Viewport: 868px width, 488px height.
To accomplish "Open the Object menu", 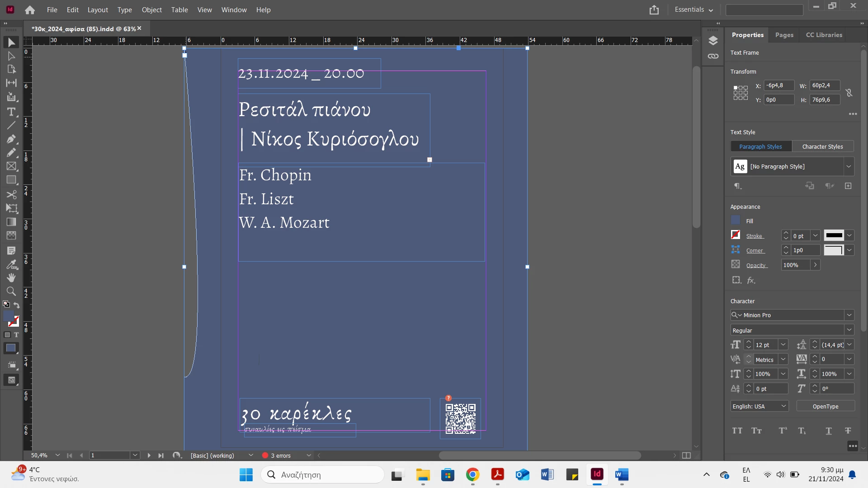I will coord(151,9).
